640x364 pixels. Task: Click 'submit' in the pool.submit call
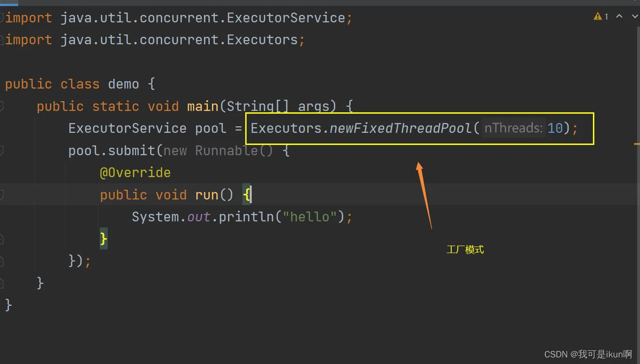131,151
